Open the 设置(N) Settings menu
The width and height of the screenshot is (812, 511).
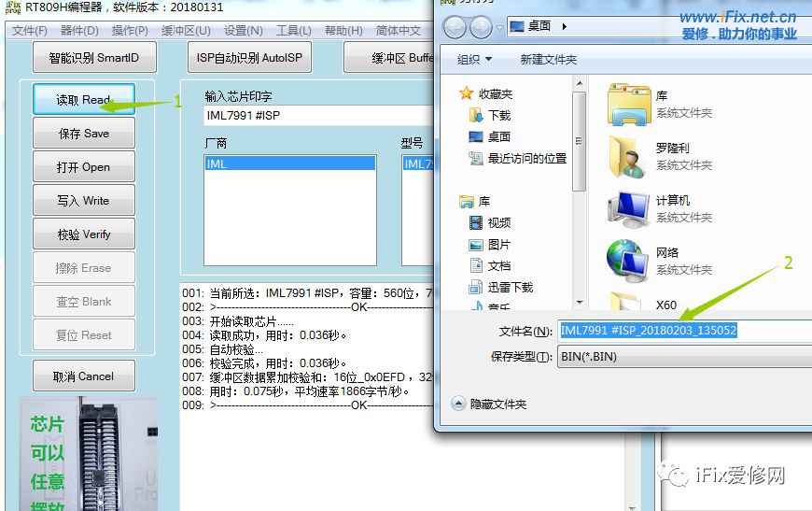click(x=243, y=31)
